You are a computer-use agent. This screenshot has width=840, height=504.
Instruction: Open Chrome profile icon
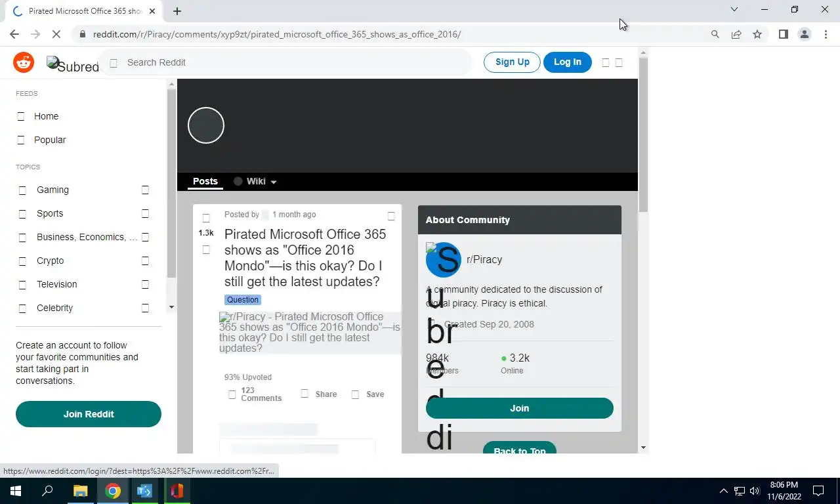[x=805, y=34]
